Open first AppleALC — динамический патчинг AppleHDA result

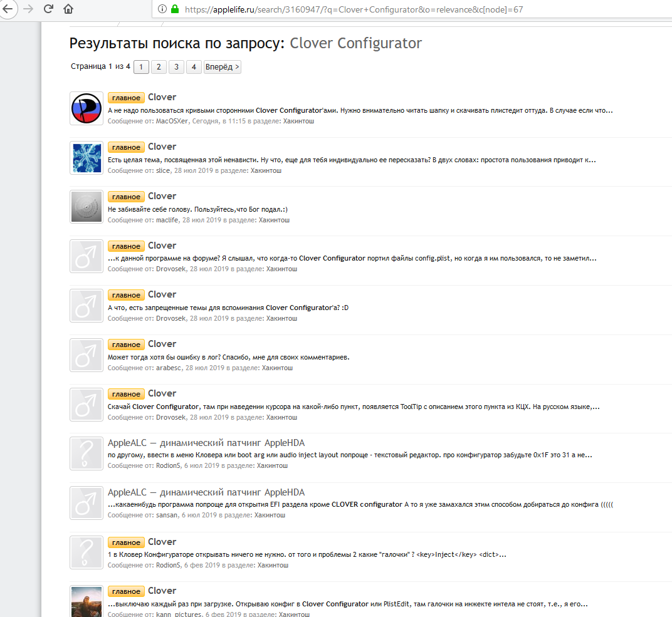tap(206, 443)
